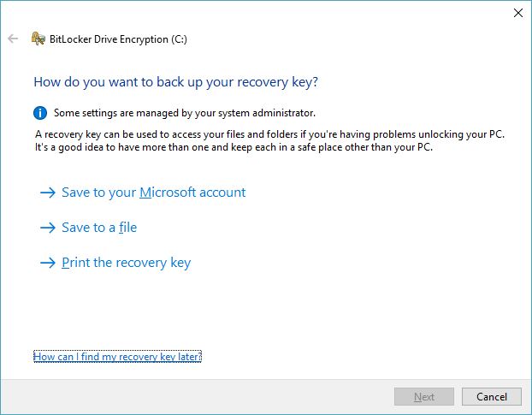
Task: Open How can I find my recovery key later
Action: pos(117,356)
